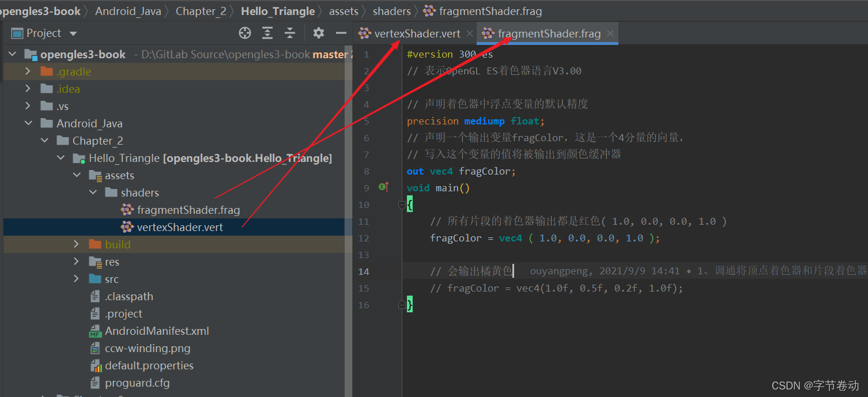Click breadcrumb Android_Java

tap(129, 11)
